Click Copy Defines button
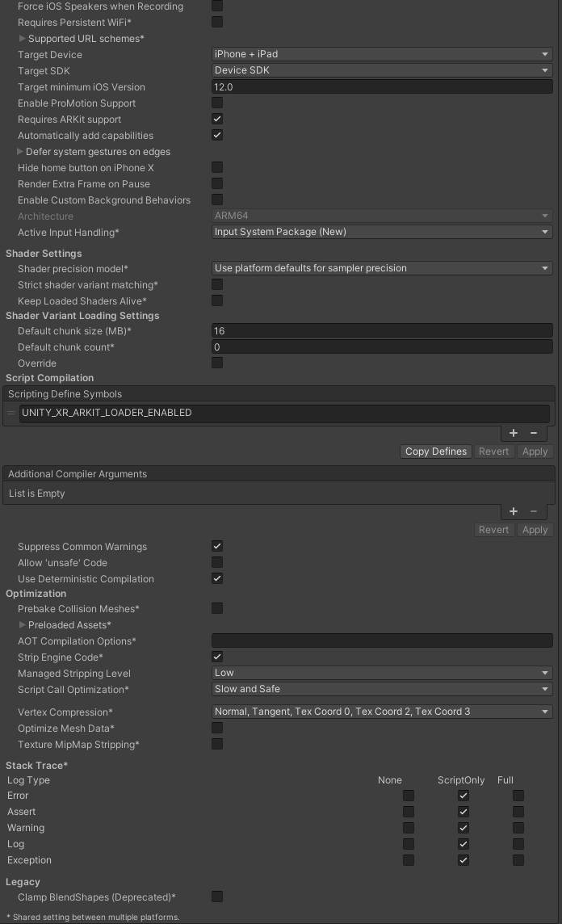The image size is (562, 924). (x=436, y=451)
